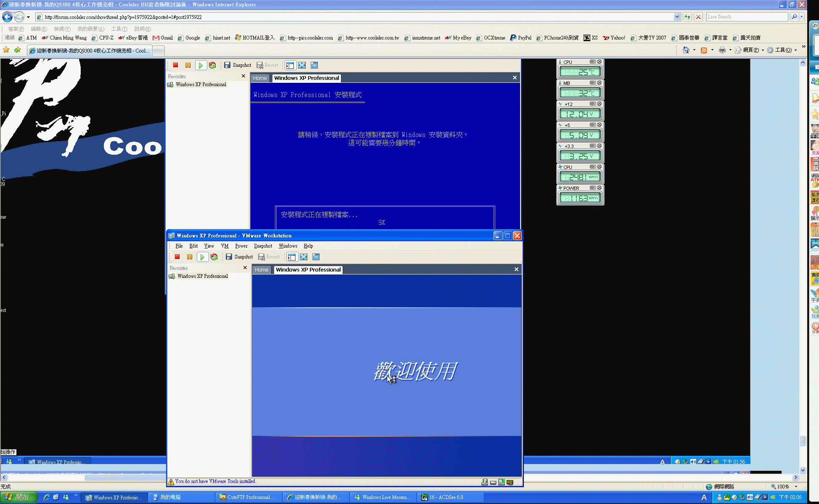Open the Snapshot menu in VMware menu bar
This screenshot has height=504, width=819.
(x=263, y=246)
